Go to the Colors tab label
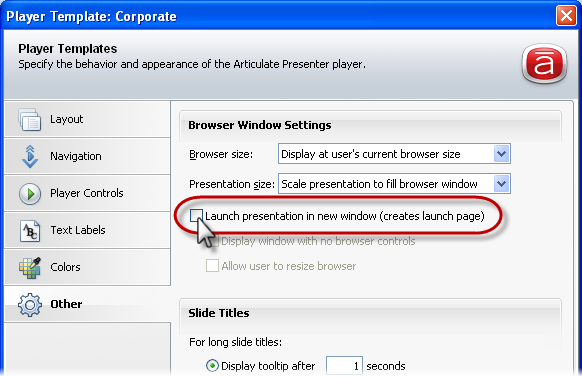The width and height of the screenshot is (582, 377). [x=65, y=267]
